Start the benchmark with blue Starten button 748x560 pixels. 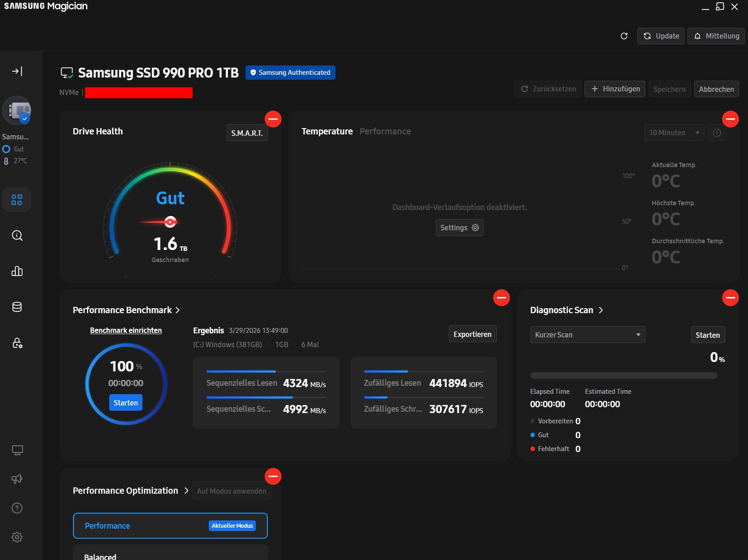tap(125, 402)
